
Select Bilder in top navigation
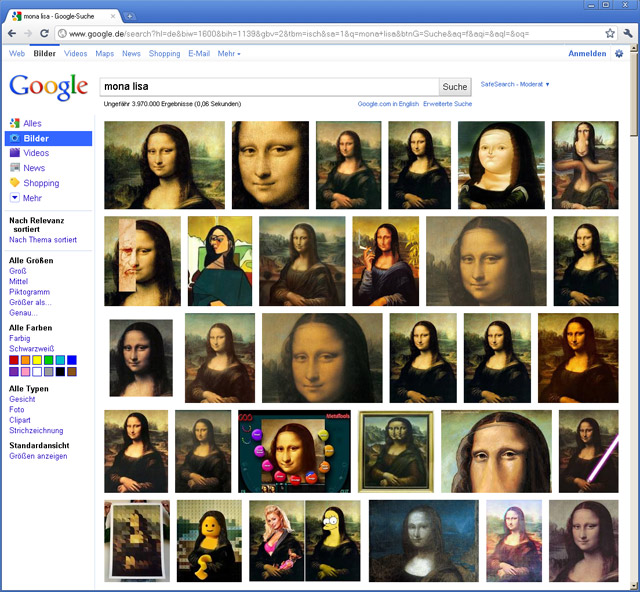(44, 53)
